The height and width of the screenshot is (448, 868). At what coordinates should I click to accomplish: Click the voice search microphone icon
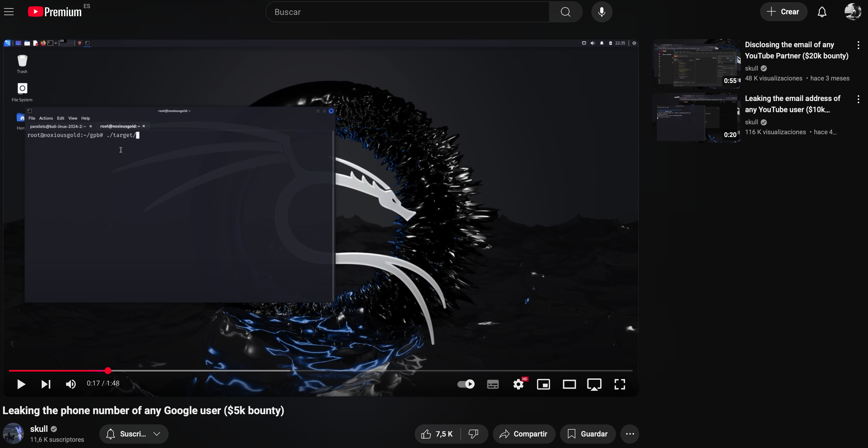601,12
